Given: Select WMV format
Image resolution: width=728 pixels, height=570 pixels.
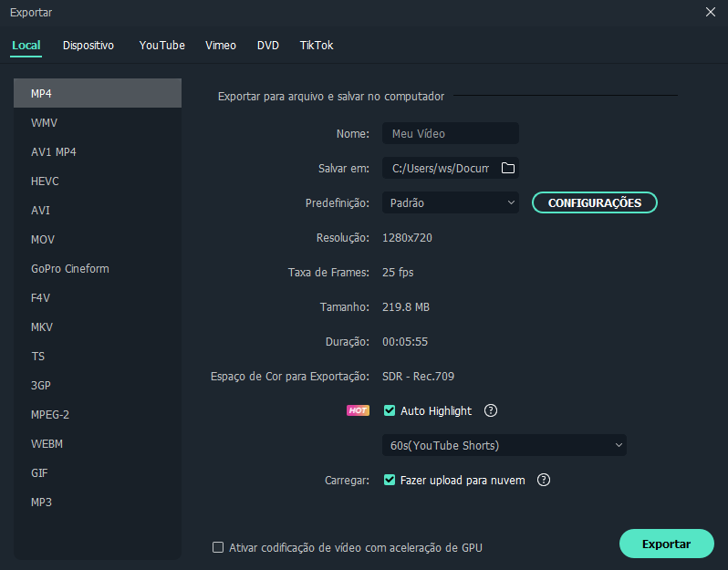Looking at the screenshot, I should coord(98,122).
